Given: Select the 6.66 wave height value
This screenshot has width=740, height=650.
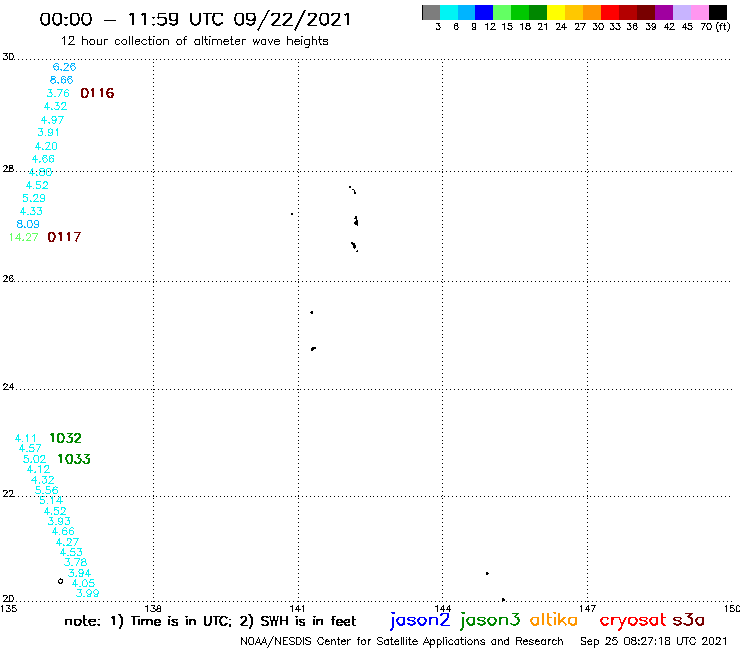Looking at the screenshot, I should tap(61, 80).
